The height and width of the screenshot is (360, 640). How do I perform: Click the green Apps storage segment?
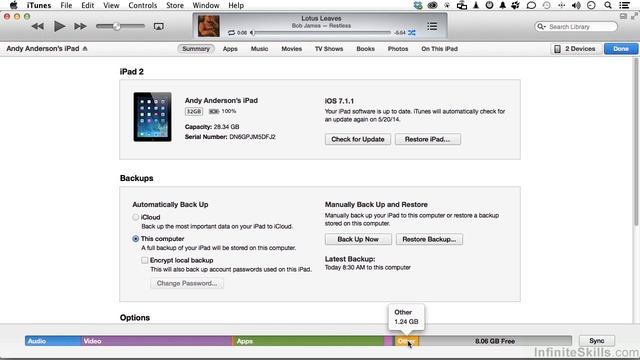[309, 341]
